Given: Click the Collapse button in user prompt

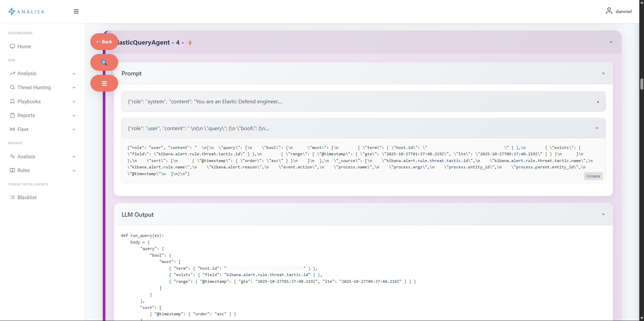Looking at the screenshot, I should (x=593, y=176).
